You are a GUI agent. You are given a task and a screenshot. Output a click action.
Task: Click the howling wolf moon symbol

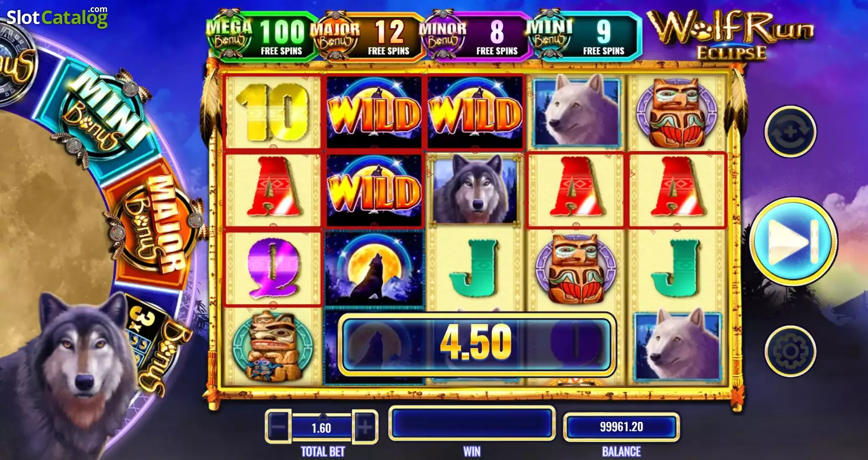coord(374,268)
